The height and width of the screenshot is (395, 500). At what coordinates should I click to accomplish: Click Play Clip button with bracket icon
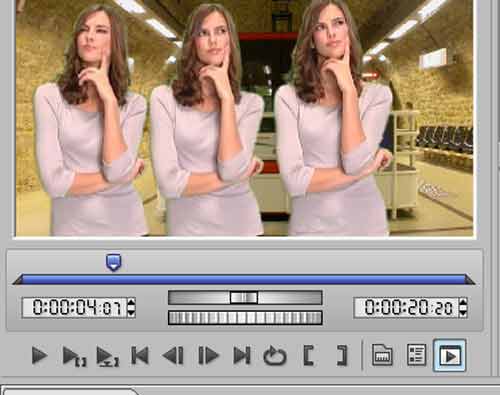pos(74,356)
